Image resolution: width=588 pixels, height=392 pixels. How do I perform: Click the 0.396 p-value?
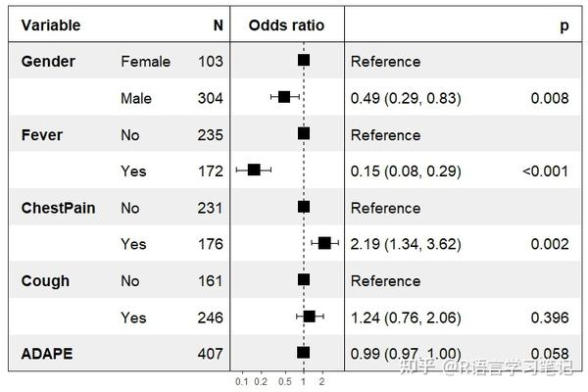(x=550, y=317)
